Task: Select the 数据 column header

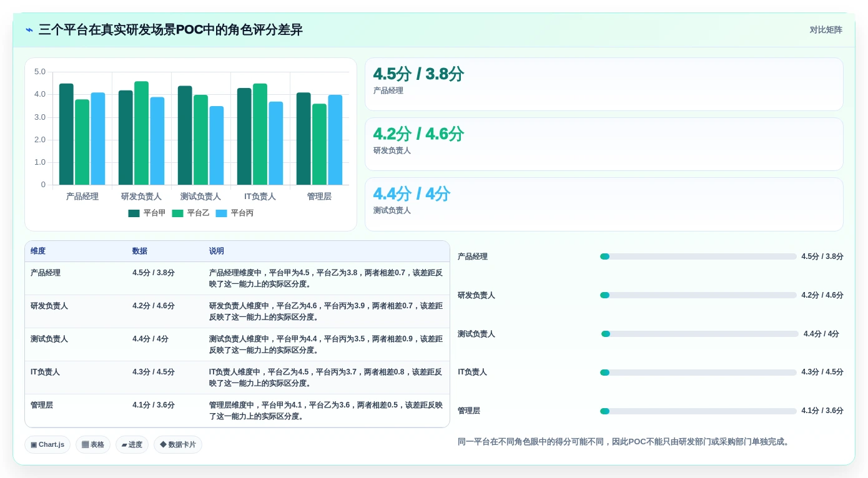Action: [140, 251]
